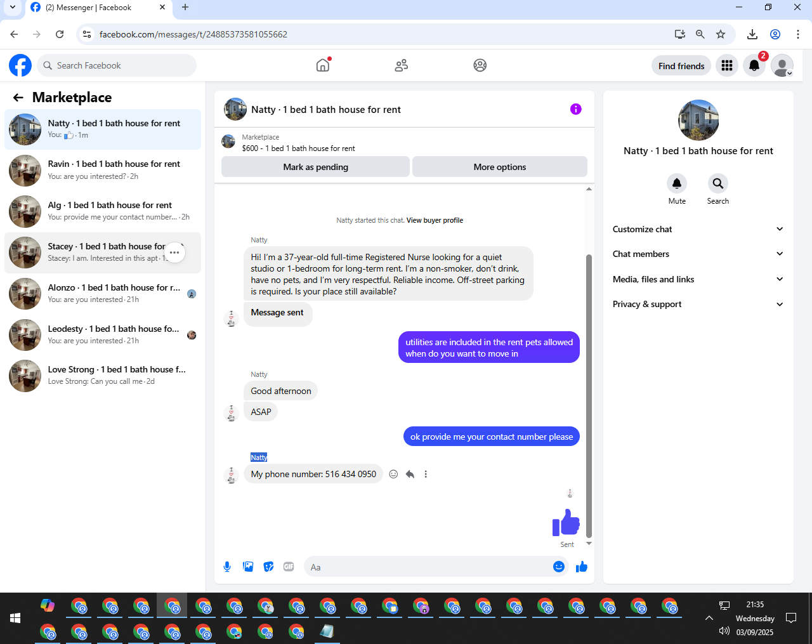This screenshot has width=812, height=644.
Task: Click Natty's large profile picture
Action: coord(698,120)
